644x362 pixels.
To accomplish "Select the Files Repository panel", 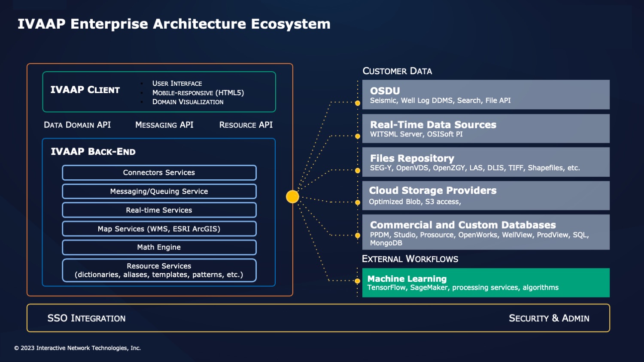I will coord(486,162).
